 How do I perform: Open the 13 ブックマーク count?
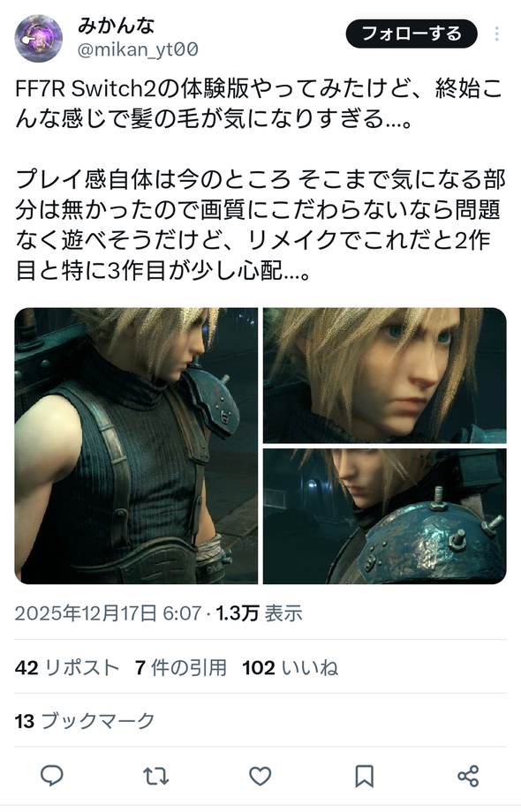[x=85, y=721]
